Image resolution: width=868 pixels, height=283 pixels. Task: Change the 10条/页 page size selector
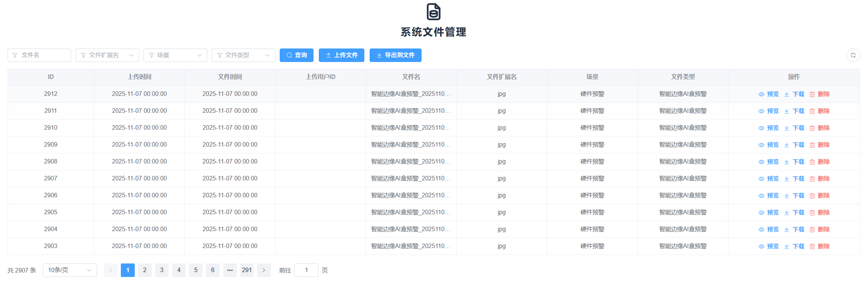point(70,270)
